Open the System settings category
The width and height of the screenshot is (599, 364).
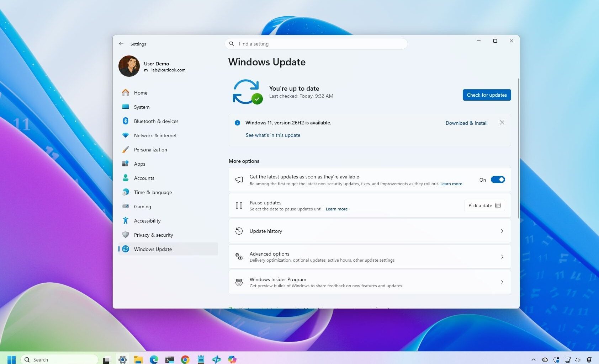point(168,107)
